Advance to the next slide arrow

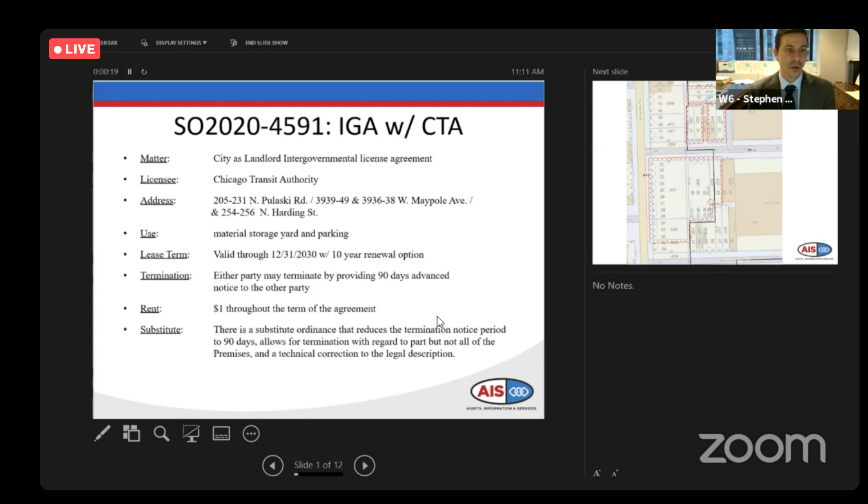[x=364, y=466]
